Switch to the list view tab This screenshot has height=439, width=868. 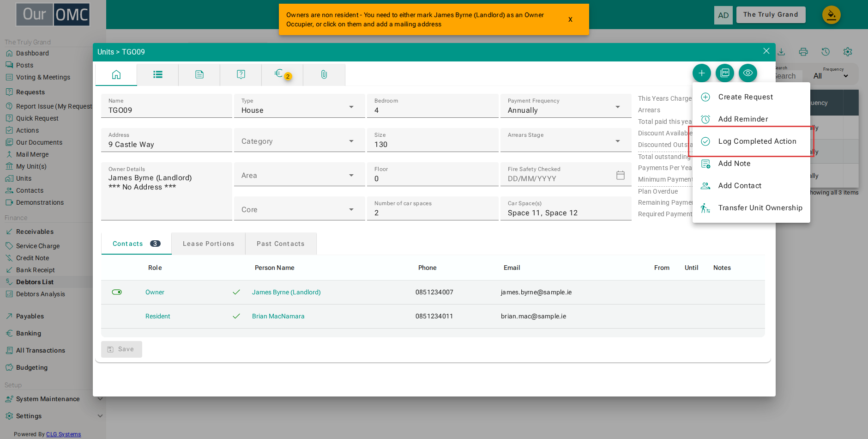(x=158, y=74)
